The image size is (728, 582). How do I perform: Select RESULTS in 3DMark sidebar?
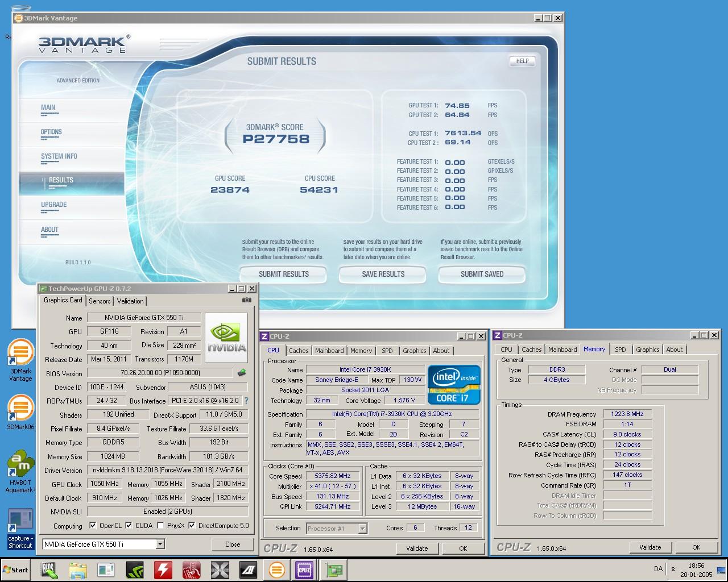tap(61, 180)
